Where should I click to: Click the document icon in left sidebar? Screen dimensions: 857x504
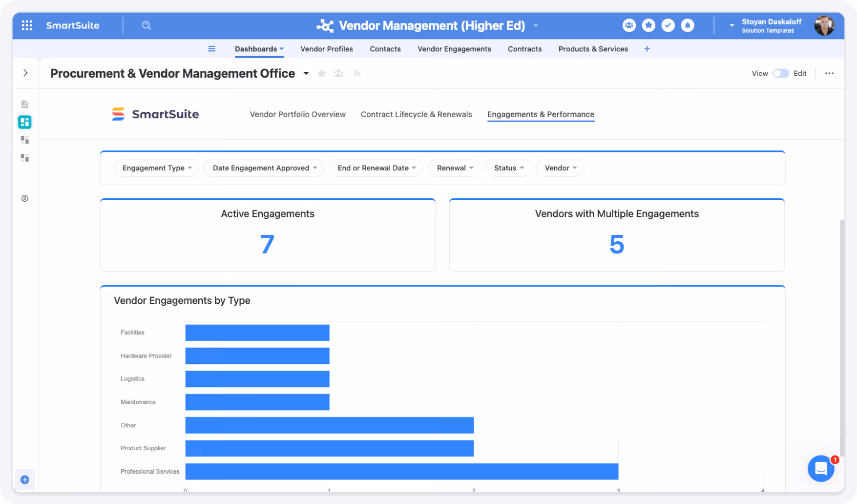coord(25,104)
